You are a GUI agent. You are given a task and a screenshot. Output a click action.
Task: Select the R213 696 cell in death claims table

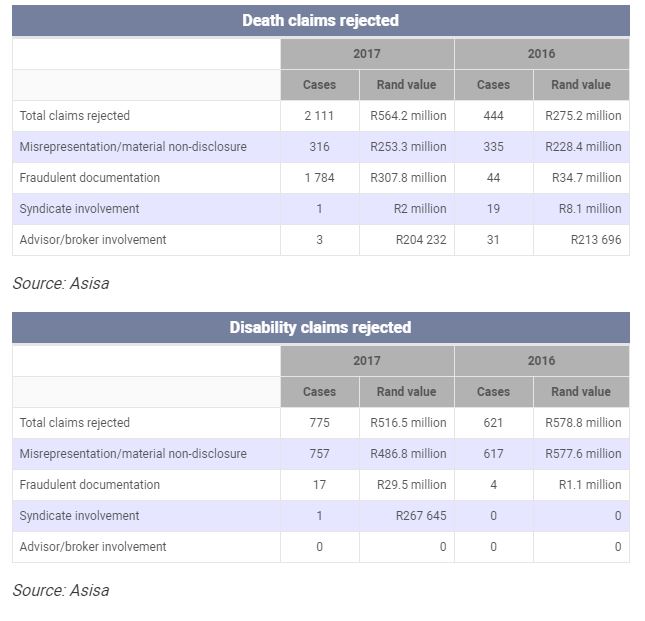(x=595, y=240)
